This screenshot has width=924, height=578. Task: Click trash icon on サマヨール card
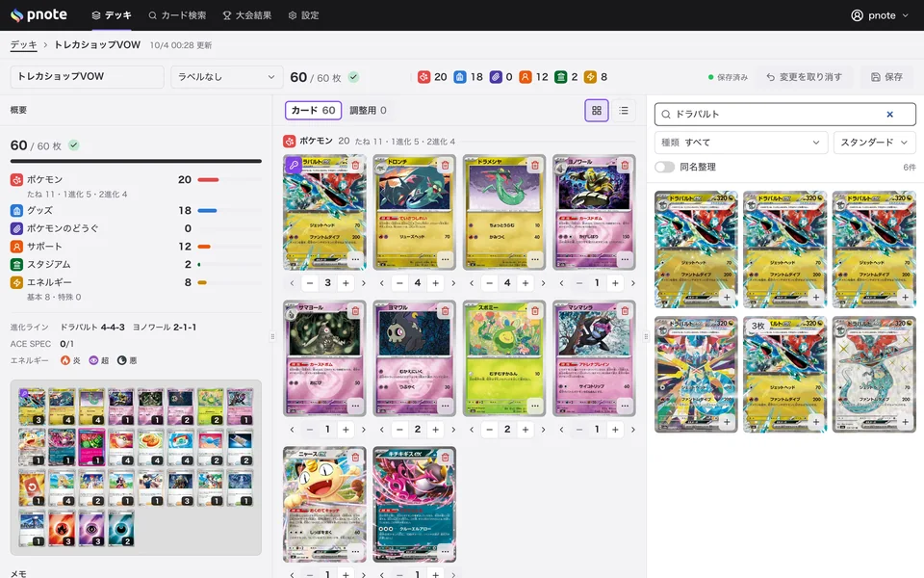click(355, 311)
